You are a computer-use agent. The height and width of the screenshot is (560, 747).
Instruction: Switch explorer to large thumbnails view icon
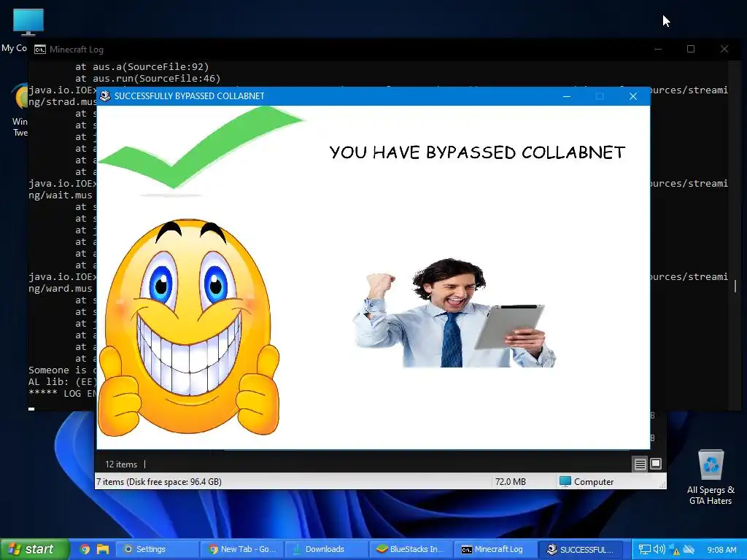click(x=656, y=464)
